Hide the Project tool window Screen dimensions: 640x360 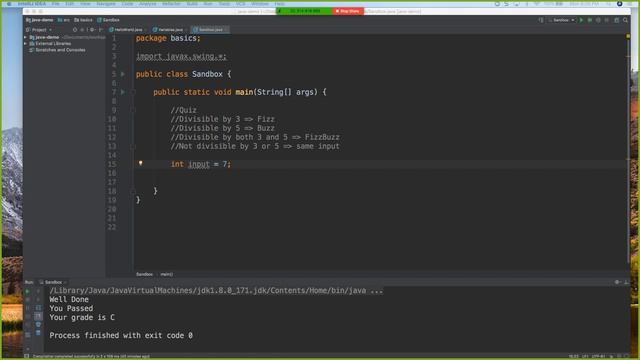(100, 30)
